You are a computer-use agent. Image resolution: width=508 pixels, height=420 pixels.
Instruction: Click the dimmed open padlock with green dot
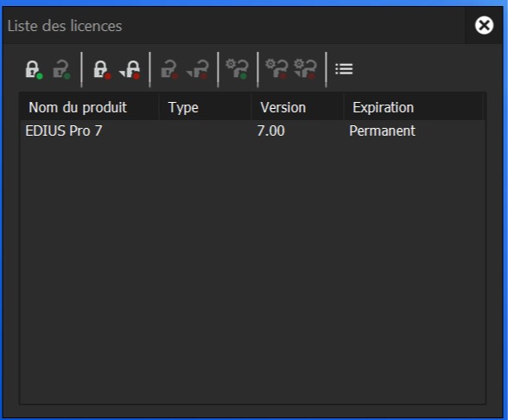(x=61, y=69)
